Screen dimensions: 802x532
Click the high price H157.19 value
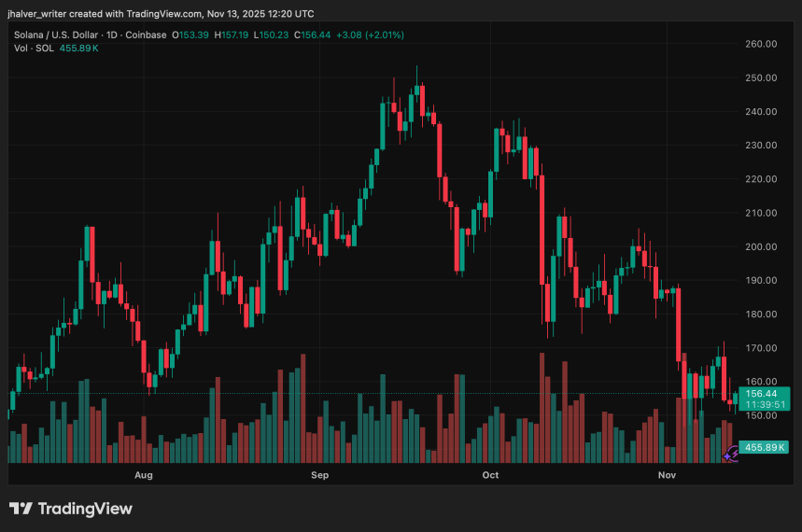coord(232,35)
